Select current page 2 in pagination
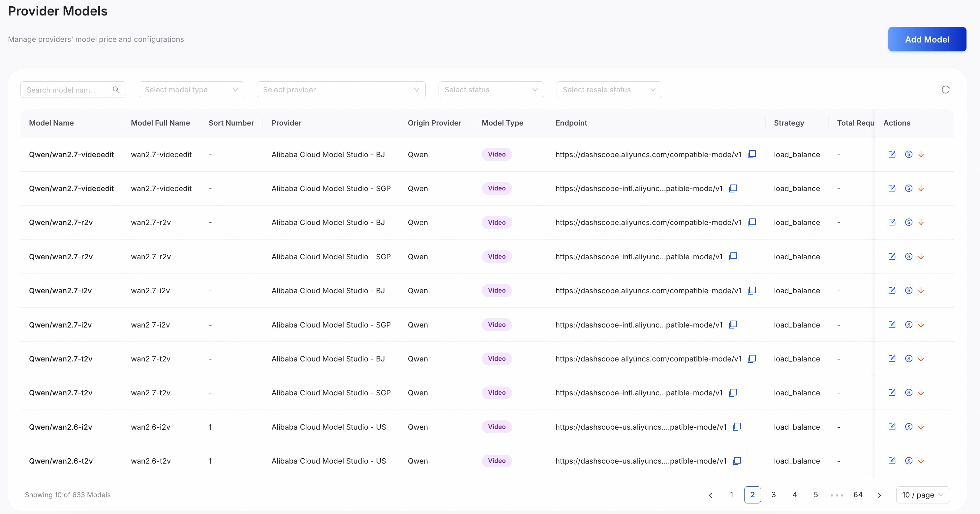The image size is (980, 514). click(x=752, y=495)
